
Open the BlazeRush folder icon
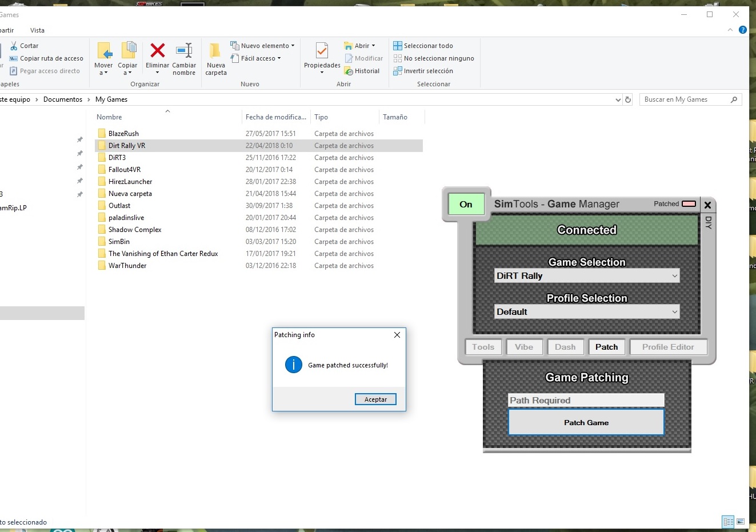coord(102,134)
